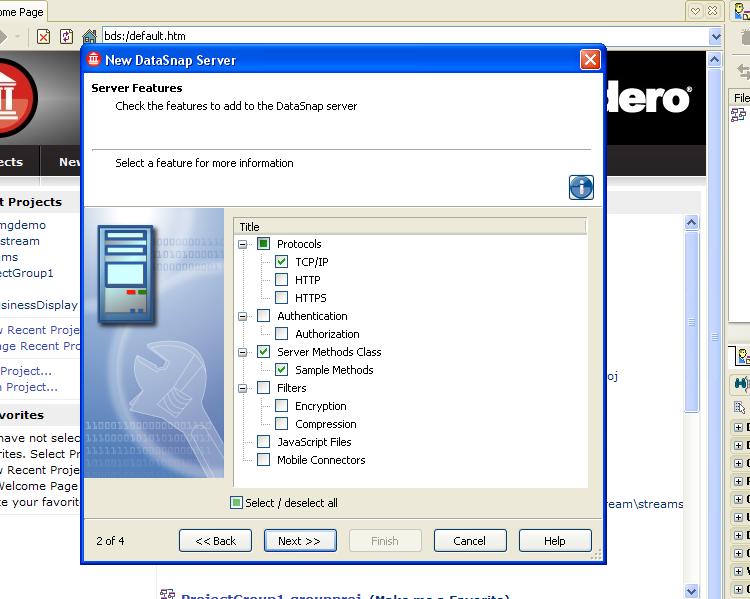Viewport: 750px width, 599px height.
Task: Click the blue info icon in dialog
Action: coord(581,187)
